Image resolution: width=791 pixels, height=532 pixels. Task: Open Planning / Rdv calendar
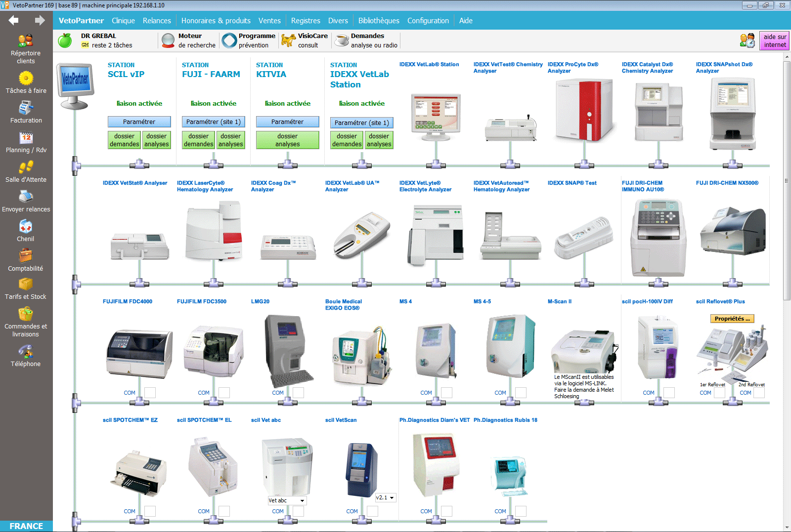(x=26, y=142)
